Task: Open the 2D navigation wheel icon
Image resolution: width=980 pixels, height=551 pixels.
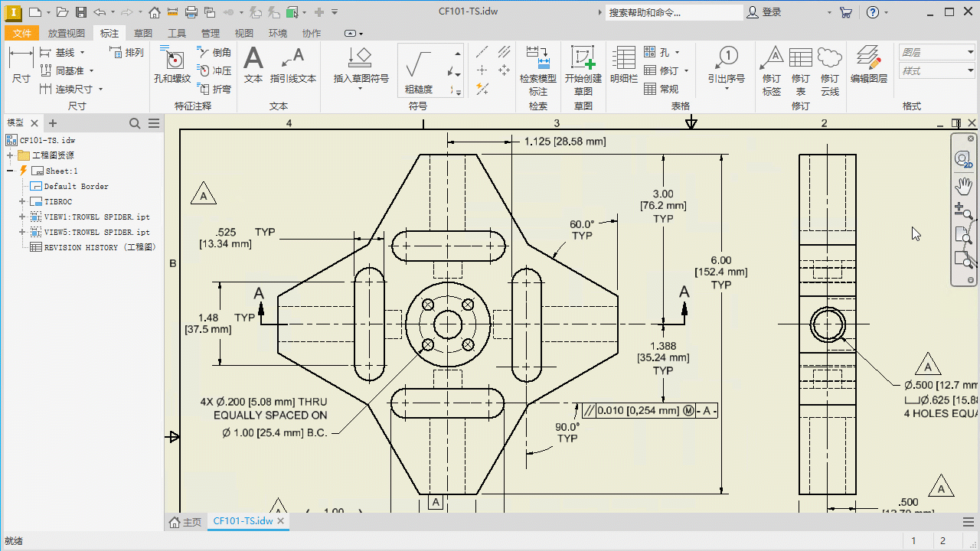Action: [x=964, y=158]
